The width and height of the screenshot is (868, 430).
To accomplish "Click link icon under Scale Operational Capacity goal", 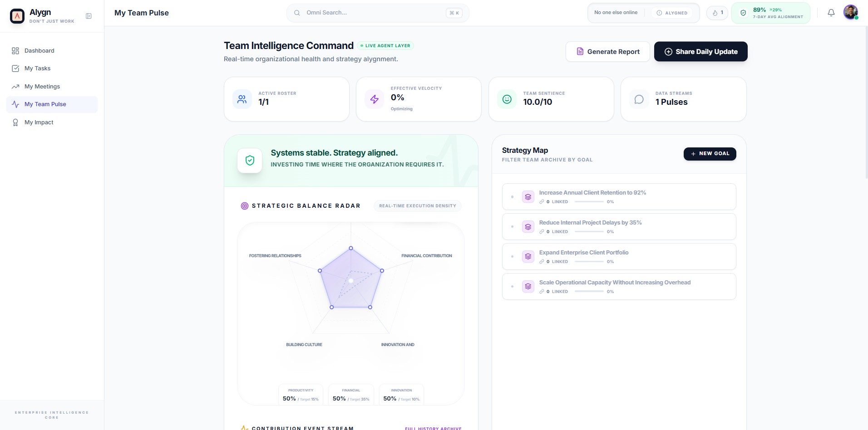I will click(x=542, y=292).
